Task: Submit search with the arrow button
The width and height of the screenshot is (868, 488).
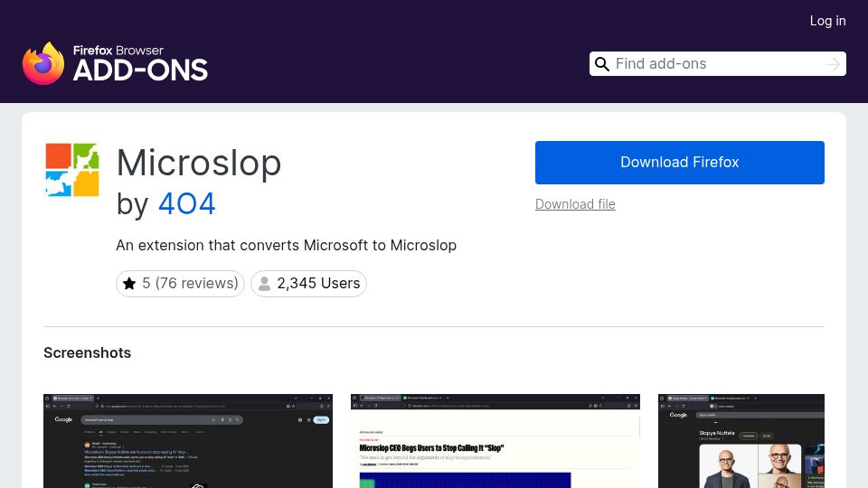Action: [x=833, y=64]
